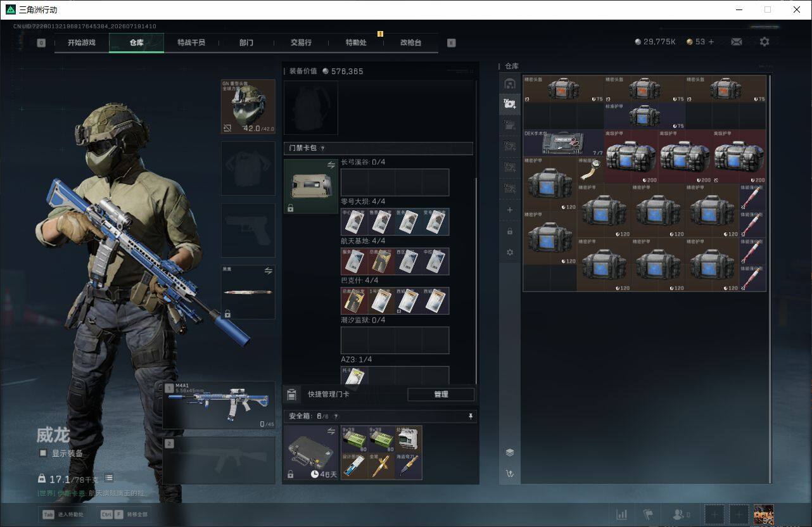Click the Q key tab navigation button
This screenshot has height=527, width=812.
click(x=41, y=42)
